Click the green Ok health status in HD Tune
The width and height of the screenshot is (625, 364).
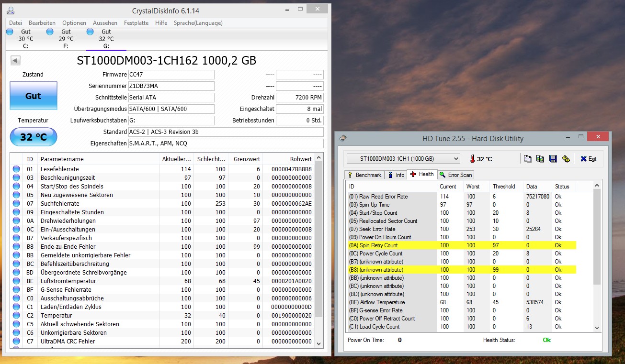pos(546,340)
